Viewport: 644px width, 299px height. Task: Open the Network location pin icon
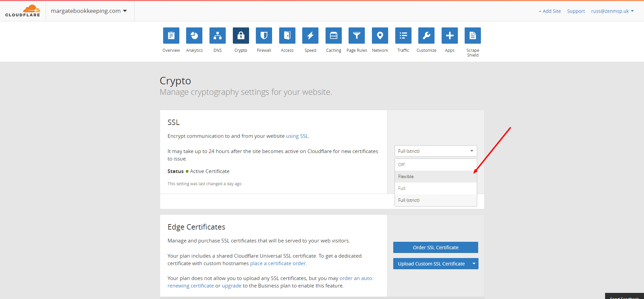tap(380, 36)
